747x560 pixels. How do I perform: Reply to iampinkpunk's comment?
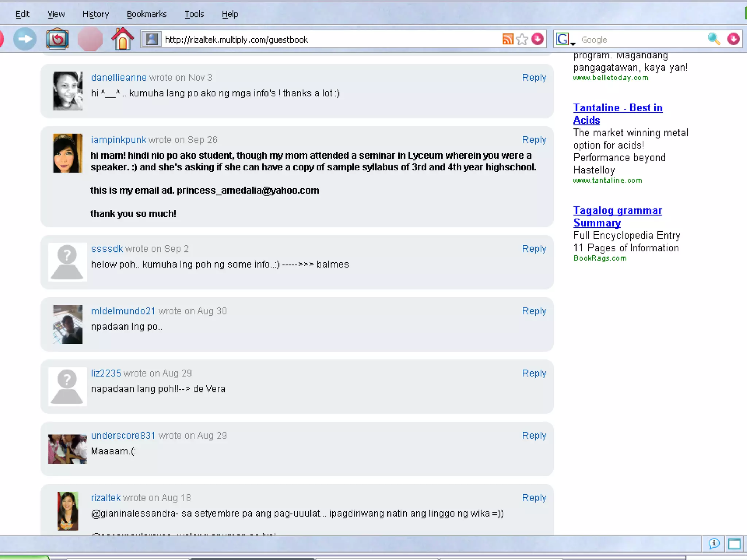(534, 140)
